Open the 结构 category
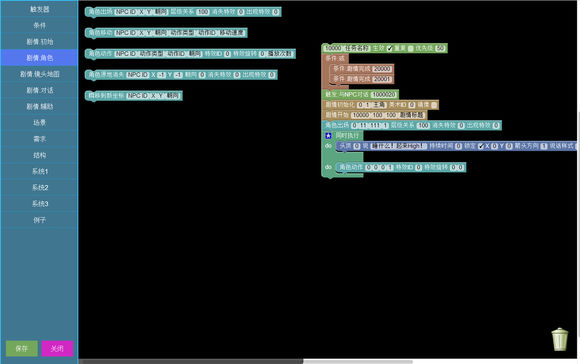The width and height of the screenshot is (580, 364). point(39,155)
